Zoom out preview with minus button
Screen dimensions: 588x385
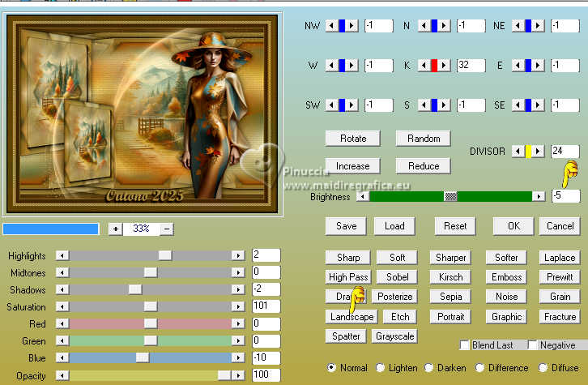[167, 229]
